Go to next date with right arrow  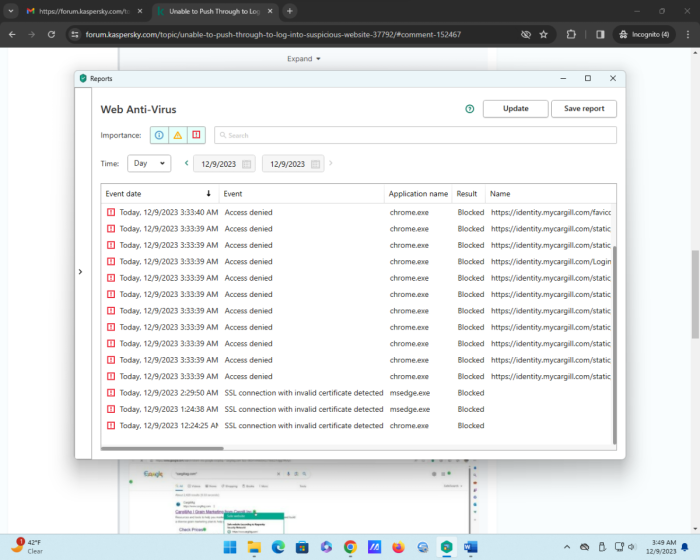330,163
